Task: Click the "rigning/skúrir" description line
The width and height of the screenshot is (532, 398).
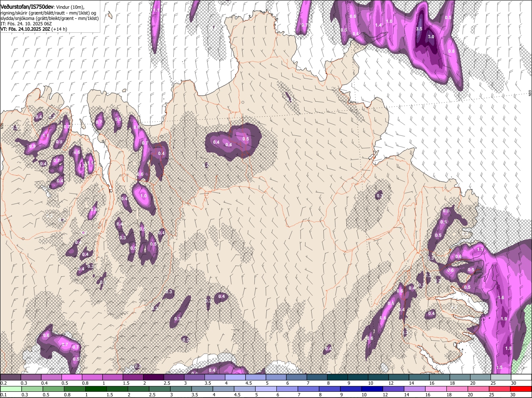Action: click(x=48, y=12)
